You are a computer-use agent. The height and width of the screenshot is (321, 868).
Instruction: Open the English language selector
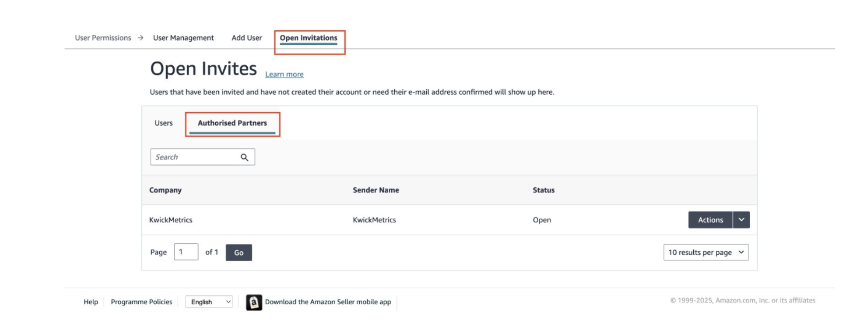pos(209,302)
